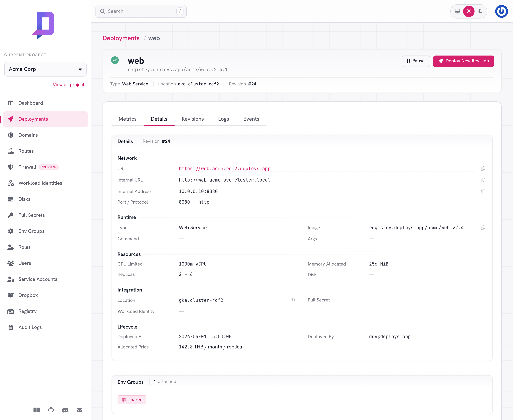This screenshot has height=420, width=513.
Task: Copy the gke.cluster-rcf2 location value
Action: pyautogui.click(x=293, y=300)
